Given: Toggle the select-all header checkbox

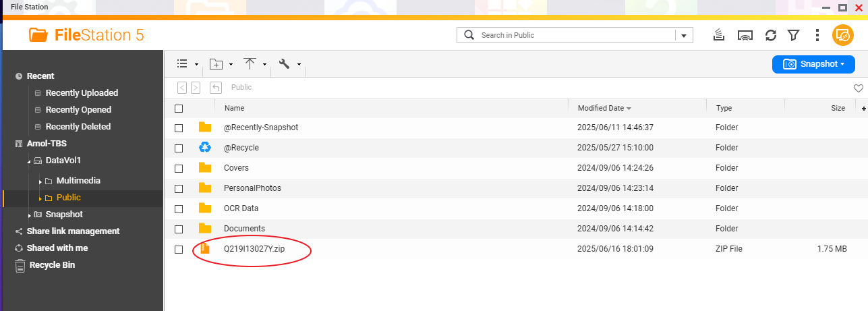Looking at the screenshot, I should click(179, 108).
